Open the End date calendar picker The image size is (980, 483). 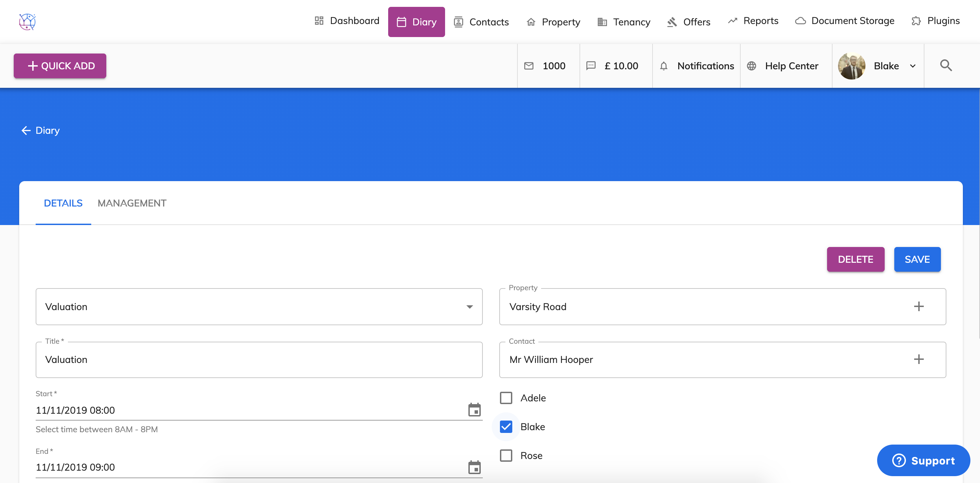coord(474,467)
